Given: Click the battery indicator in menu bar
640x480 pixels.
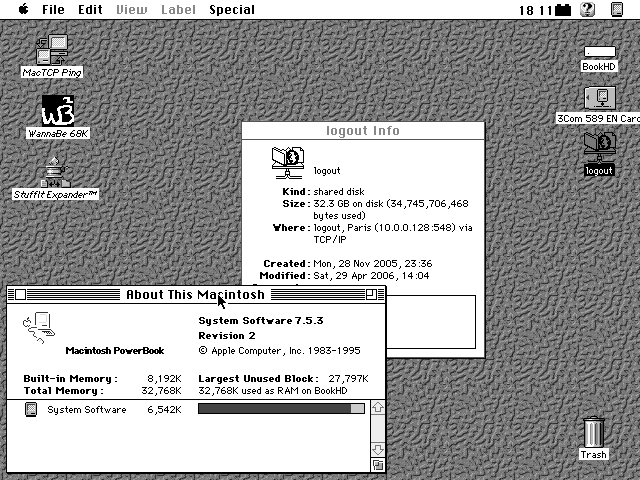Looking at the screenshot, I should [x=563, y=10].
